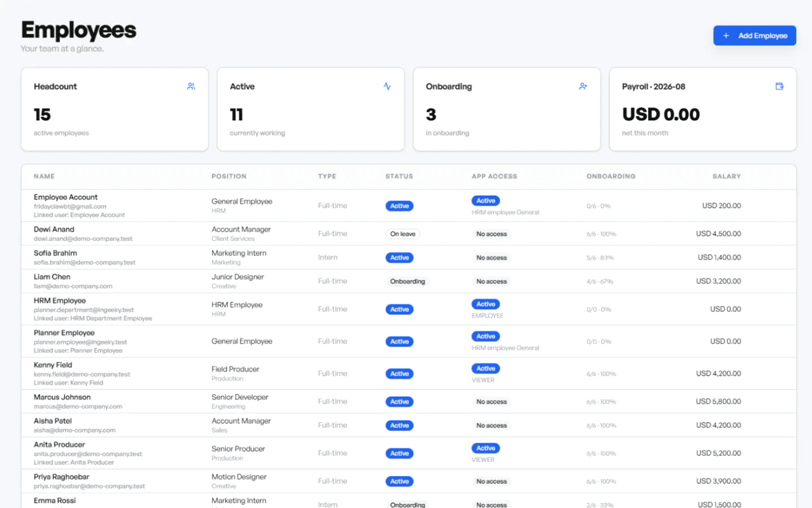Click Aisha Patel's name
The image size is (812, 508).
tap(53, 421)
